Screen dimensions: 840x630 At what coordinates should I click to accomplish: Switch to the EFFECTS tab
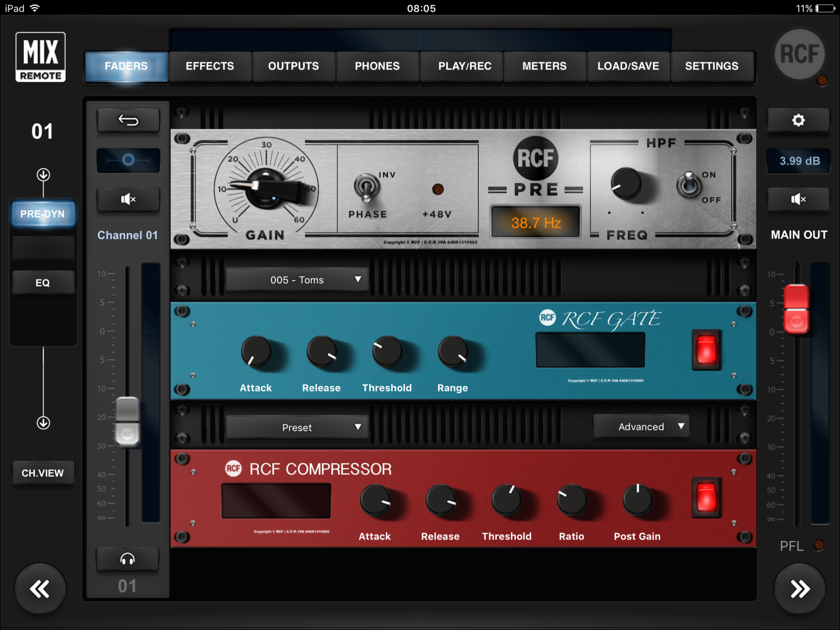210,66
